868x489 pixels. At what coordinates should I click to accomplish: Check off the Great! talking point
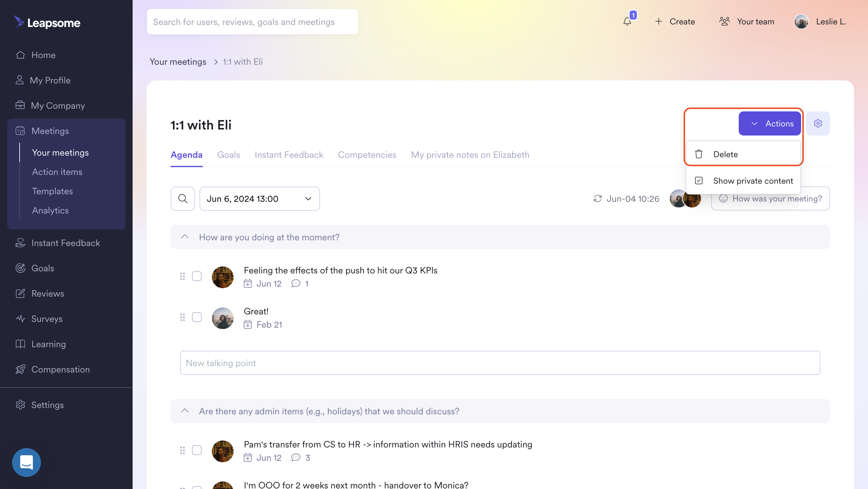click(x=197, y=317)
